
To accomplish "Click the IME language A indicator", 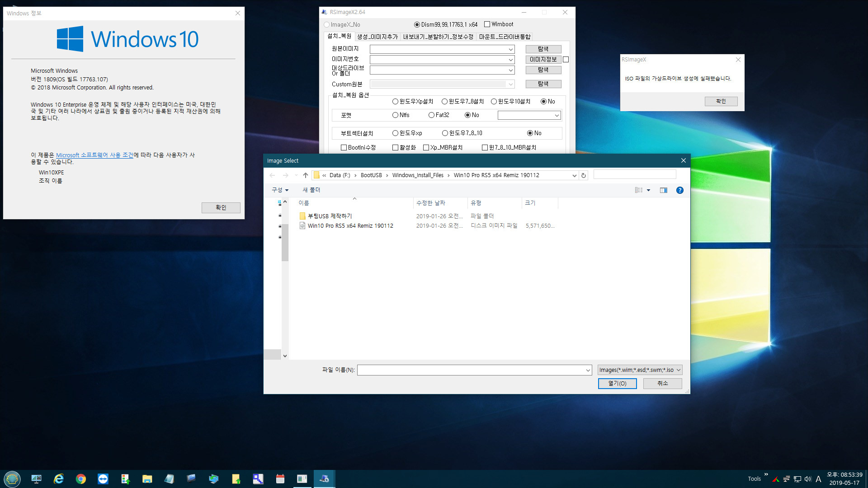I will 818,479.
